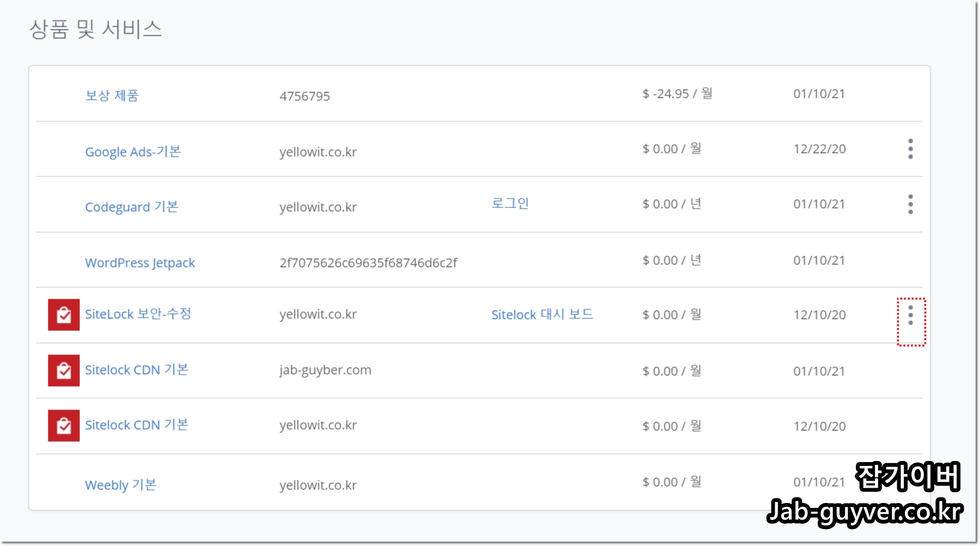980x546 pixels.
Task: Click red Sitelock CDN icon dated 12/10/20
Action: click(64, 425)
